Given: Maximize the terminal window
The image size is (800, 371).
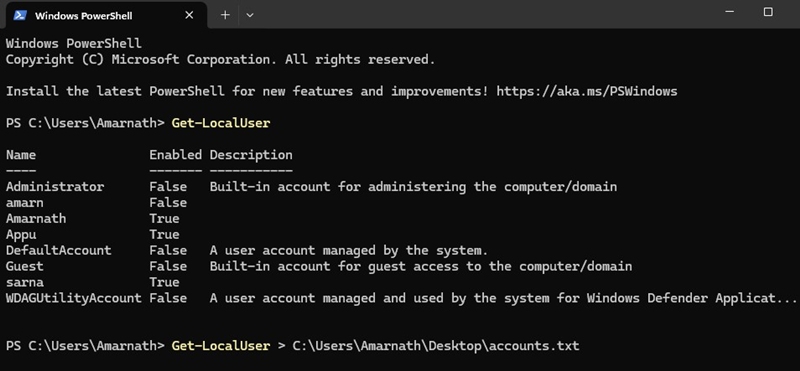Looking at the screenshot, I should [768, 12].
